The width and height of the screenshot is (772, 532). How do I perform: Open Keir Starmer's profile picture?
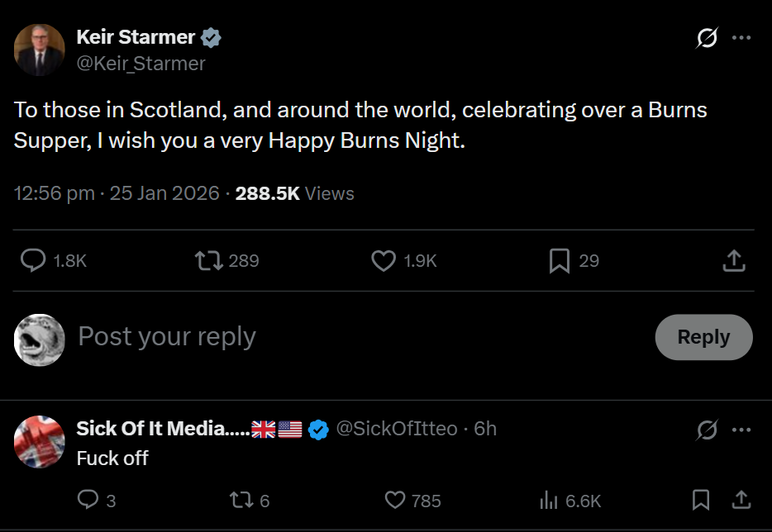[40, 50]
